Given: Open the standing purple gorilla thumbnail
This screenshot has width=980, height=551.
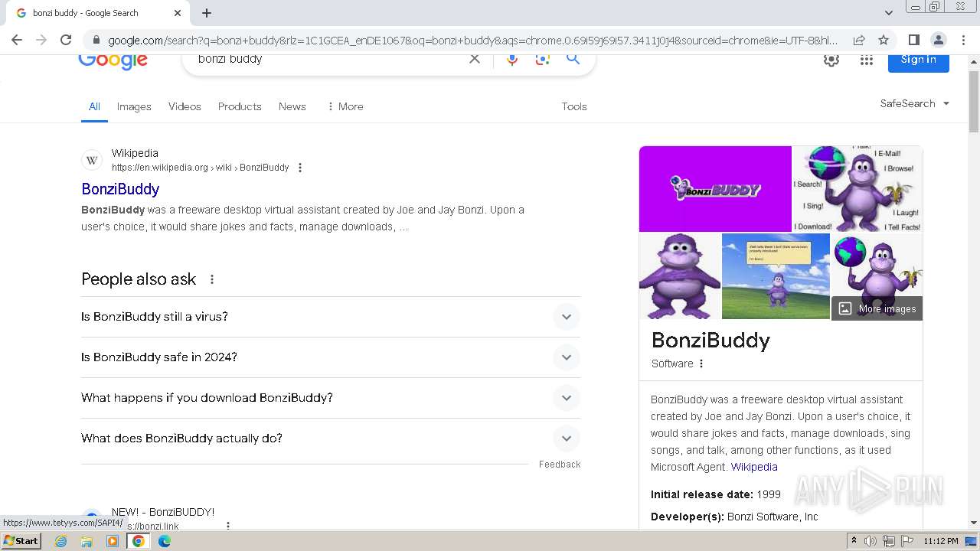Looking at the screenshot, I should click(680, 276).
